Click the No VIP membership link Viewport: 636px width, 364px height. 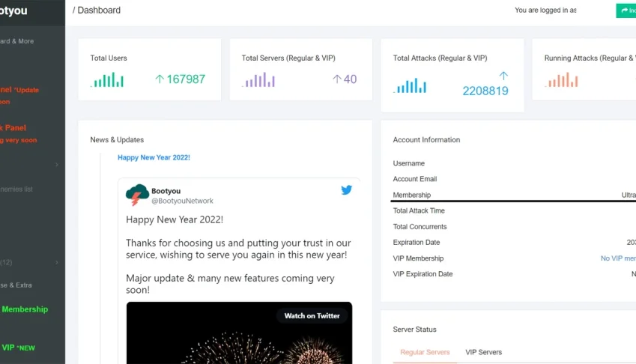point(618,258)
